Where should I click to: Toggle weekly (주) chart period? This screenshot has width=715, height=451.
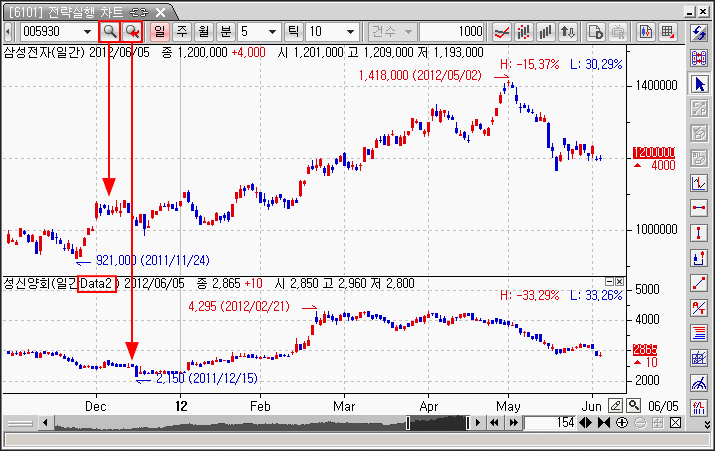(182, 31)
